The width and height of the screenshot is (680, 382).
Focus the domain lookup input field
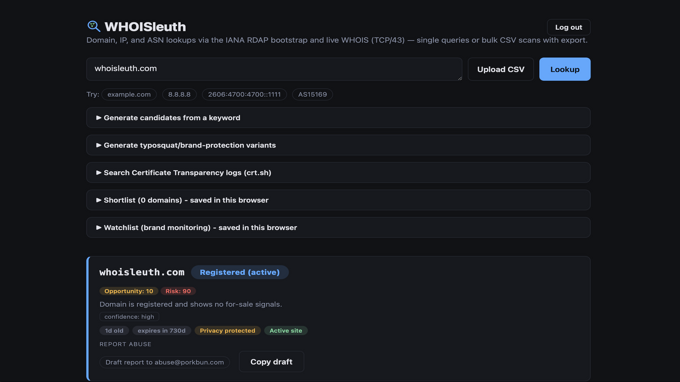point(274,69)
